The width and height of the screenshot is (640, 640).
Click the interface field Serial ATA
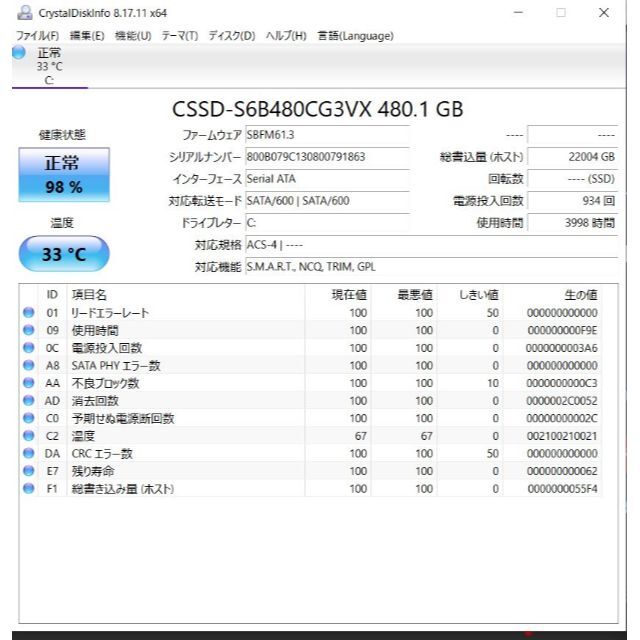[x=327, y=179]
